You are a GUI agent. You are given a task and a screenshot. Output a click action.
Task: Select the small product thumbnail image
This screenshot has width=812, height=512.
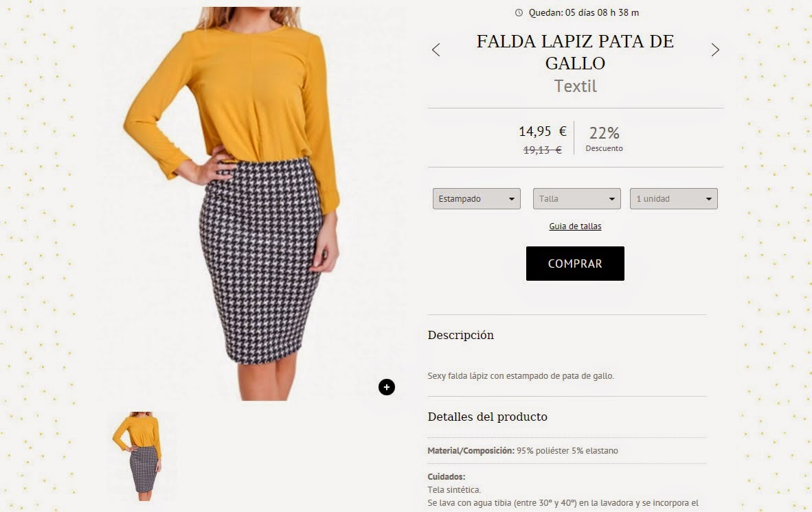(141, 456)
